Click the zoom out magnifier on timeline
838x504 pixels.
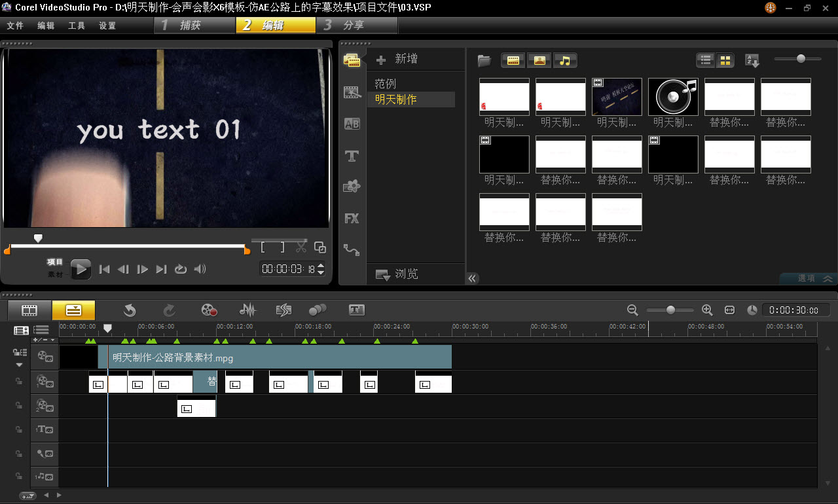click(x=632, y=310)
